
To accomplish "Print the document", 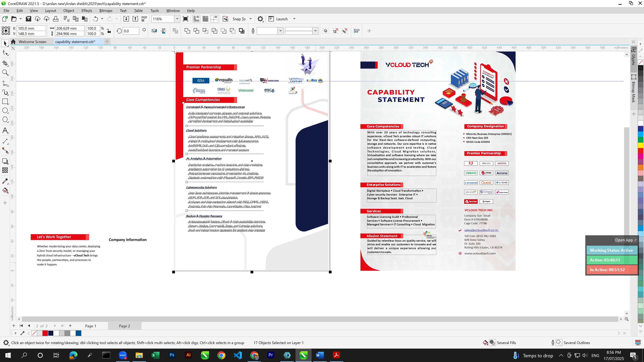I will tap(56, 19).
